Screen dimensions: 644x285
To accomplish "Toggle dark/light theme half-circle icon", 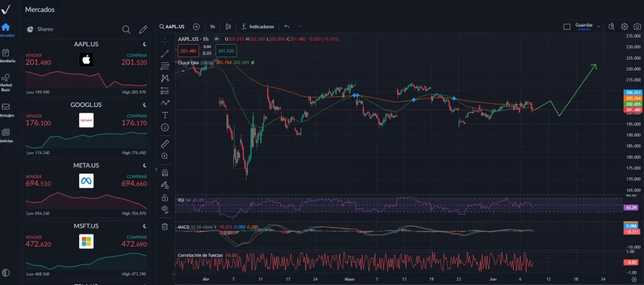I will coord(6,272).
